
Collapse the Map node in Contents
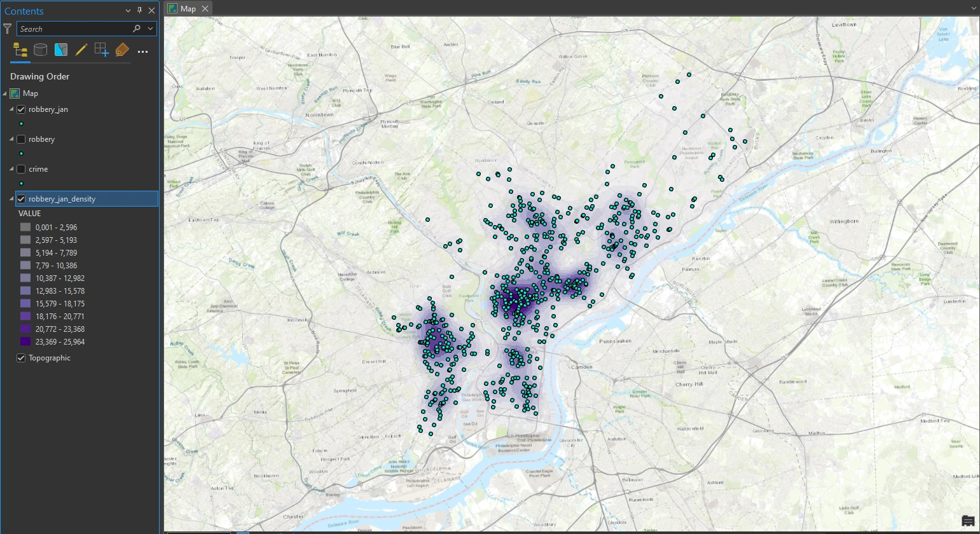[5, 93]
